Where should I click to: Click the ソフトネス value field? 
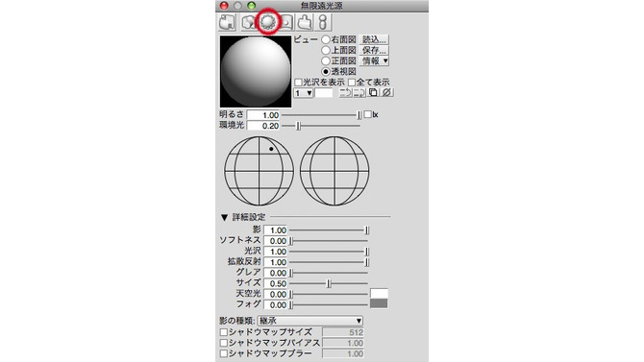[x=275, y=241]
